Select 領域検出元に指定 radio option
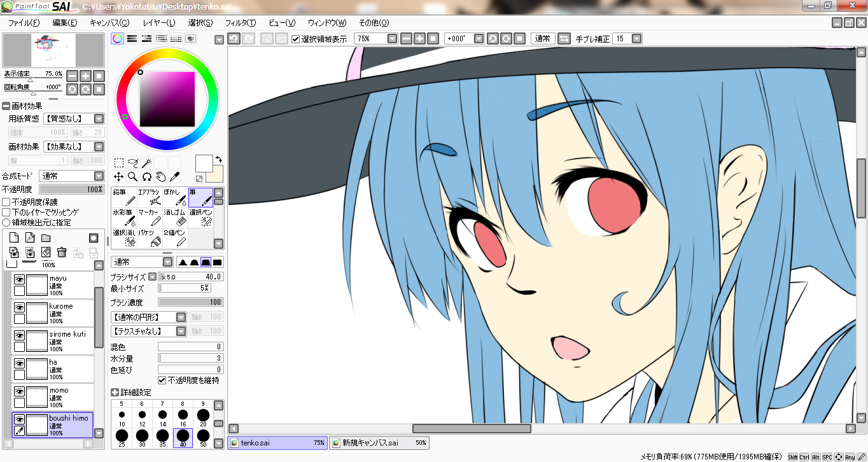 (6, 223)
